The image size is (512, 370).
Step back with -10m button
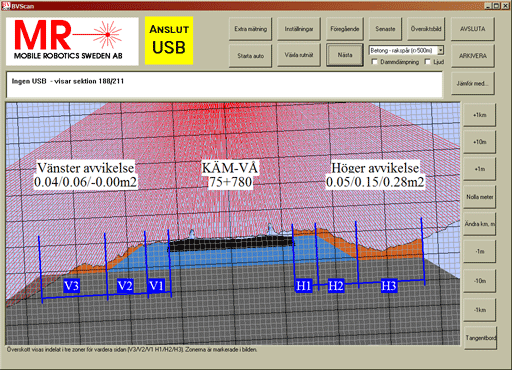tap(479, 281)
